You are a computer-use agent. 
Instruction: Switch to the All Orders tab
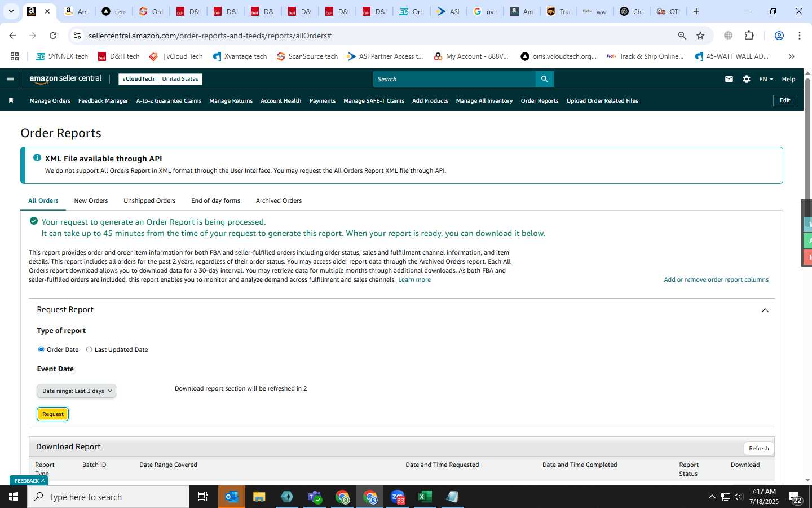pos(43,200)
